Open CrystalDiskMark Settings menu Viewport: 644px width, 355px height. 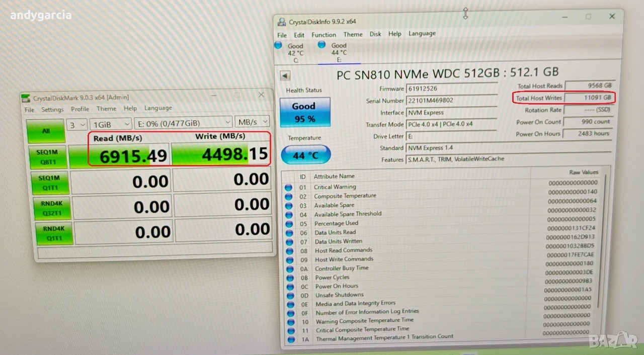[52, 110]
